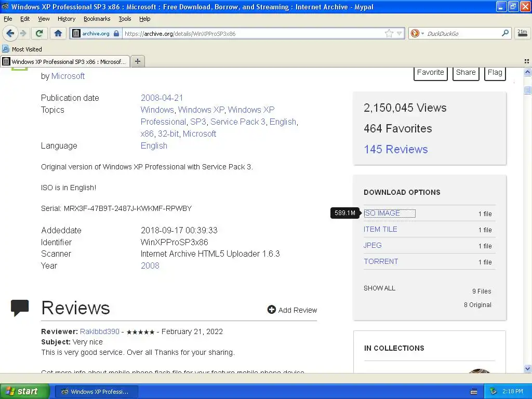
Task: Click the 2:18 PM taskbar clock
Action: pos(513,391)
